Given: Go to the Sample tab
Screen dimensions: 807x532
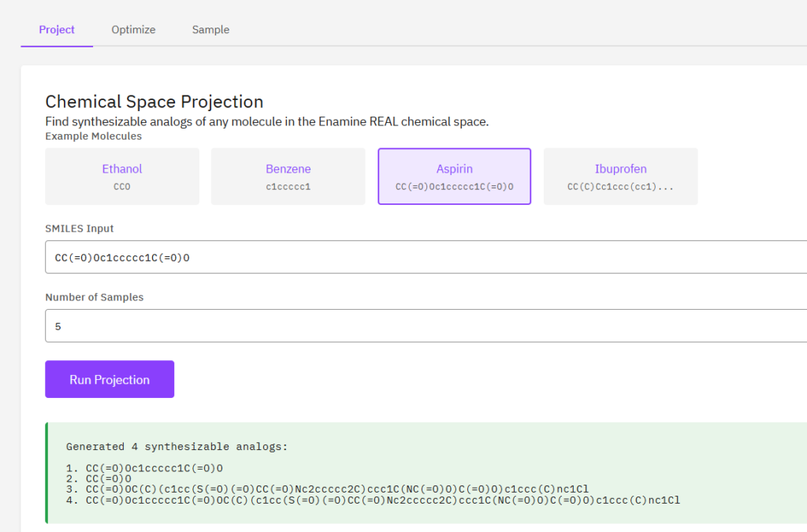Looking at the screenshot, I should [x=210, y=30].
